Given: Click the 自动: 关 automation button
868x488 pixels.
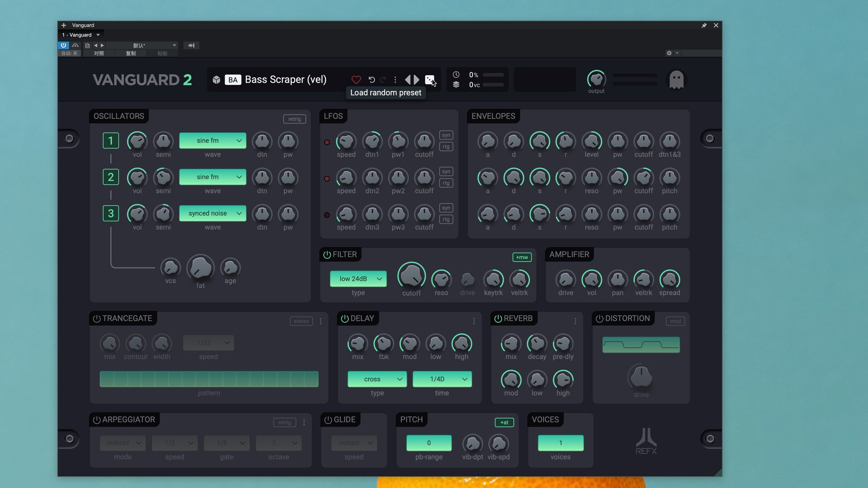Looking at the screenshot, I should pyautogui.click(x=70, y=53).
